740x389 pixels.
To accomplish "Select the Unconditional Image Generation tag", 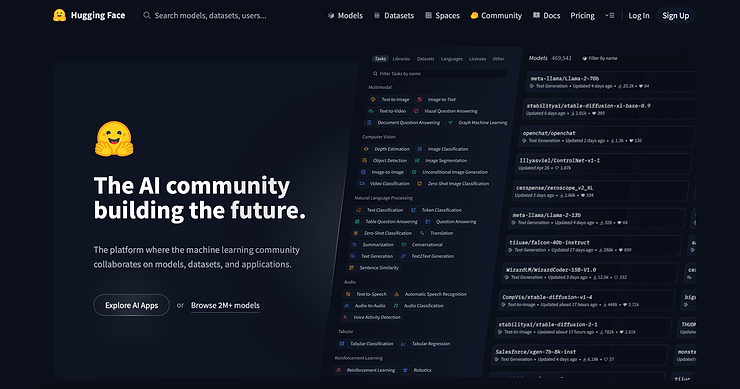I will point(449,172).
